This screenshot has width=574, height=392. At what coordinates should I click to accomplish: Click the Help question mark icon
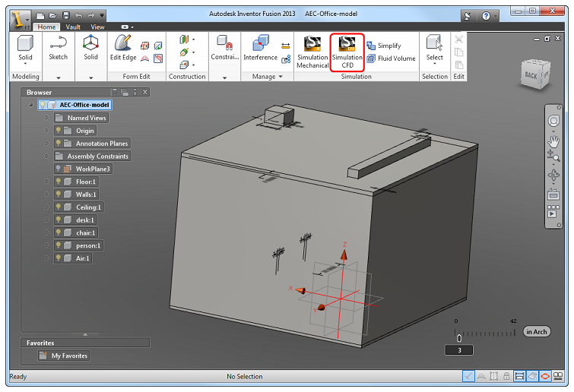tap(486, 16)
